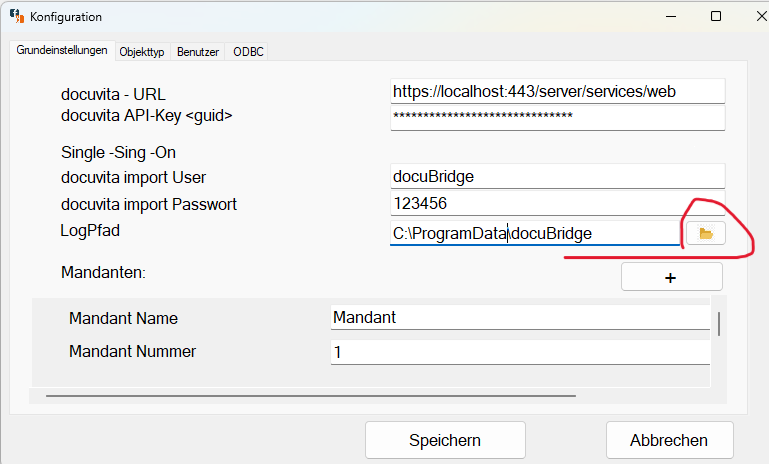Select the Grundeinstellungen tab
Image resolution: width=769 pixels, height=464 pixels.
tap(62, 50)
